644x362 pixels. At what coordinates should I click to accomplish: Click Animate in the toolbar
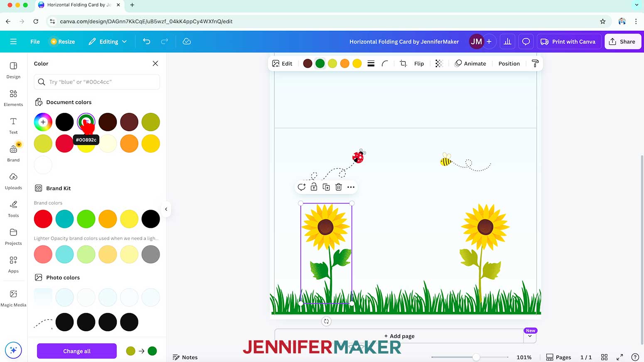click(470, 64)
